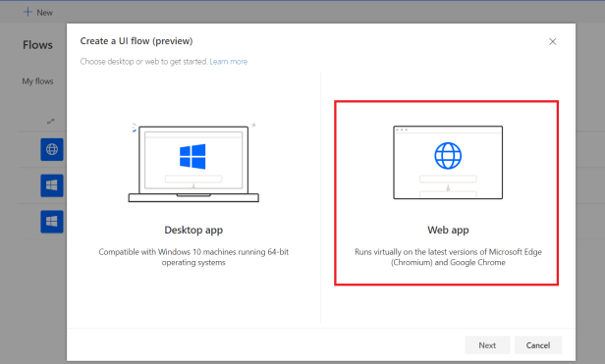
Task: Click the Windows 10 compatibility description text
Action: coord(193,257)
